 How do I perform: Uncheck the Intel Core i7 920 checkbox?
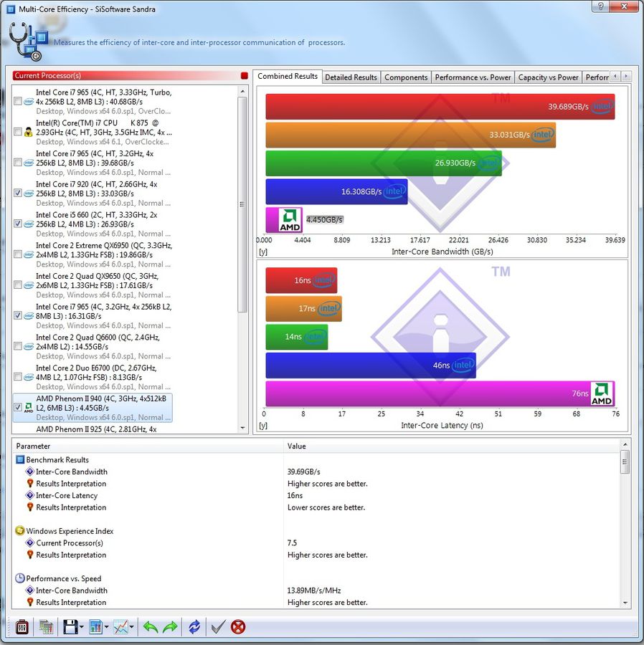(x=18, y=193)
